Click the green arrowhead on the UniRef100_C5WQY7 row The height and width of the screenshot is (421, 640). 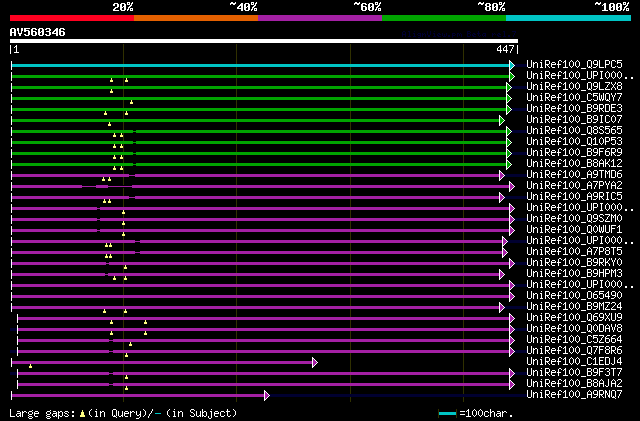(x=509, y=98)
